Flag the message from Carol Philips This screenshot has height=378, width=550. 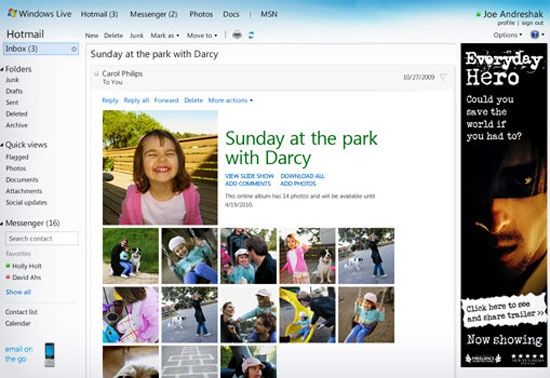click(x=443, y=77)
